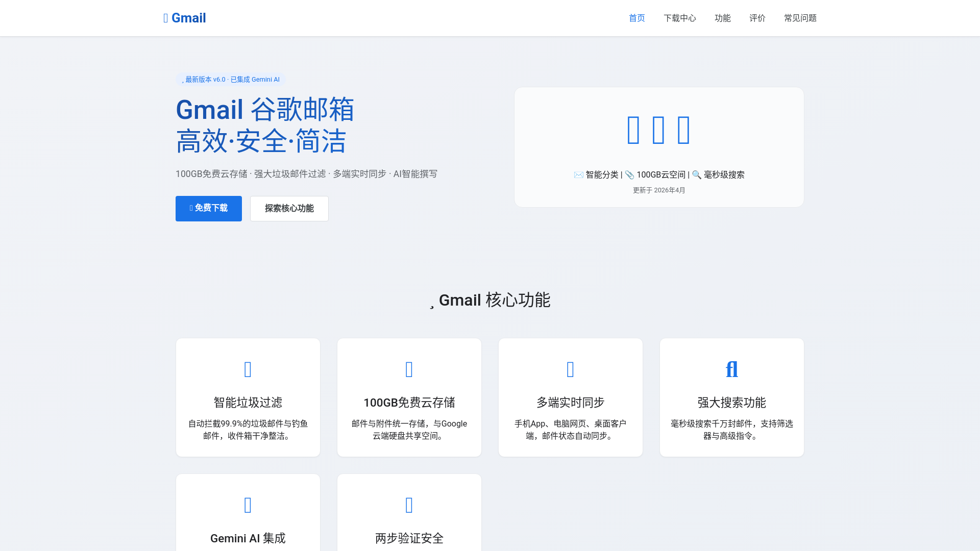Click the heading Gmail 谷歌邮箱
The height and width of the screenshot is (551, 980).
pos(265,109)
